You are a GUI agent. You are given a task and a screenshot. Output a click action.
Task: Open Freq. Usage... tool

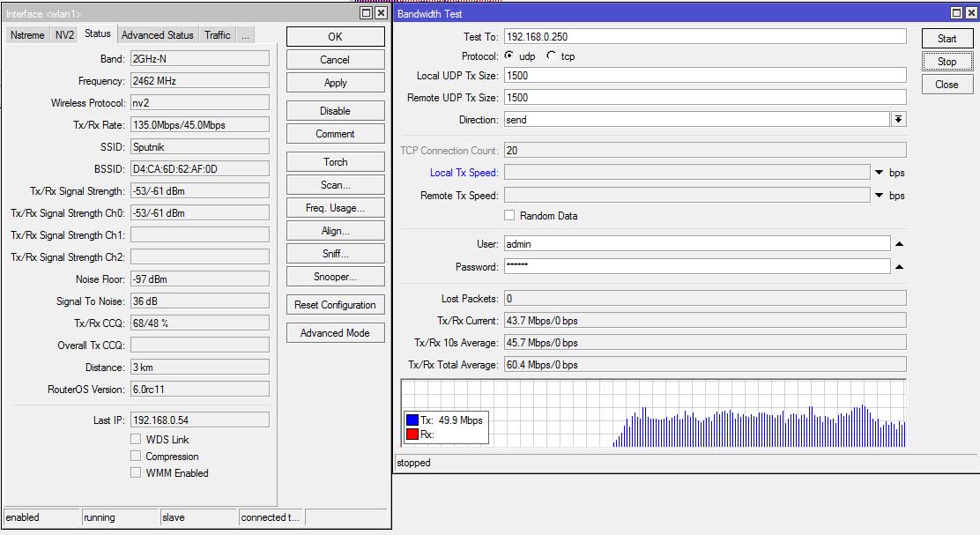(x=335, y=208)
